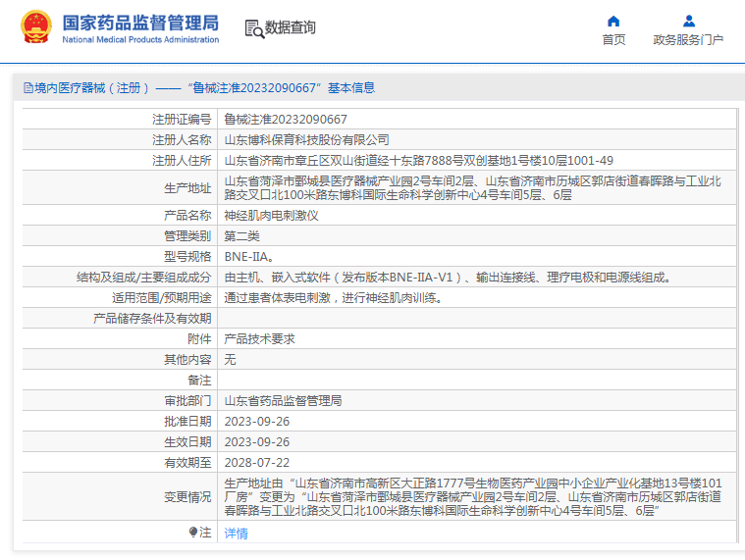
Task: Click the national emblem logo
Action: pyautogui.click(x=36, y=28)
